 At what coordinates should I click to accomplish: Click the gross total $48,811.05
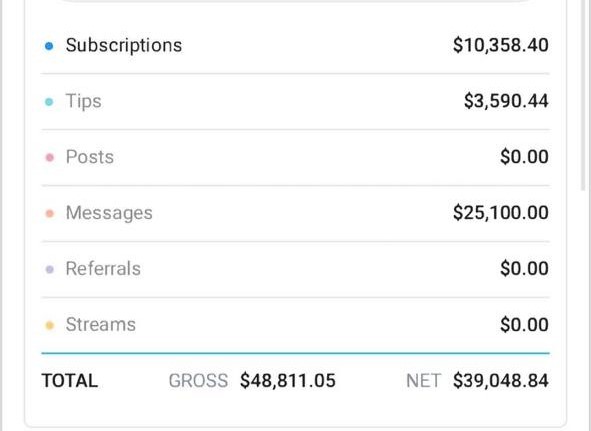288,380
